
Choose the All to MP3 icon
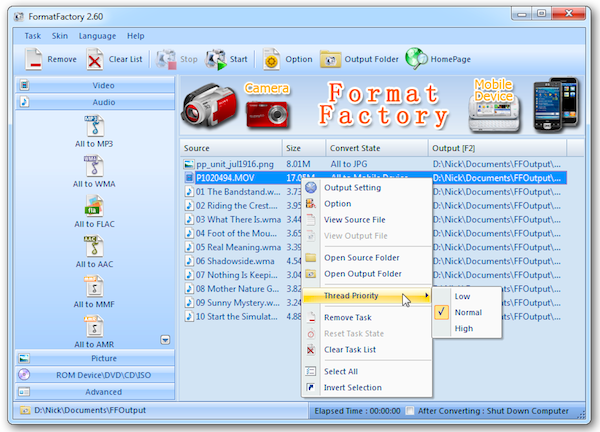tap(94, 126)
